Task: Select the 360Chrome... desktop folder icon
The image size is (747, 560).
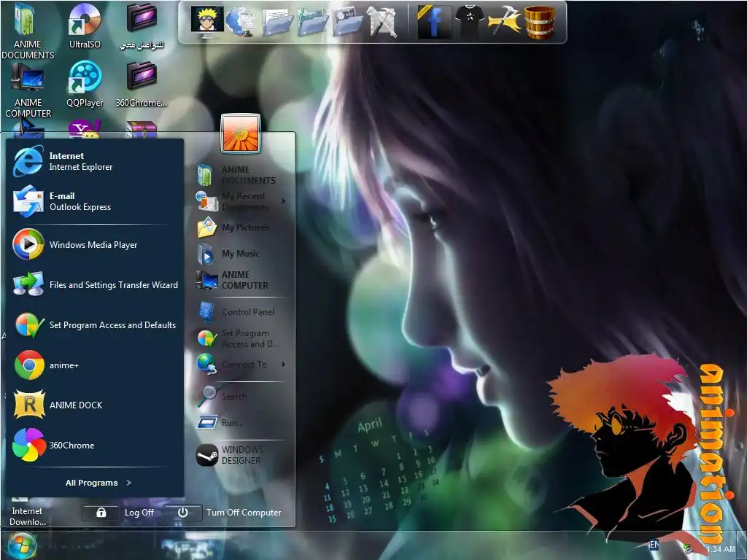Action: coord(142,85)
